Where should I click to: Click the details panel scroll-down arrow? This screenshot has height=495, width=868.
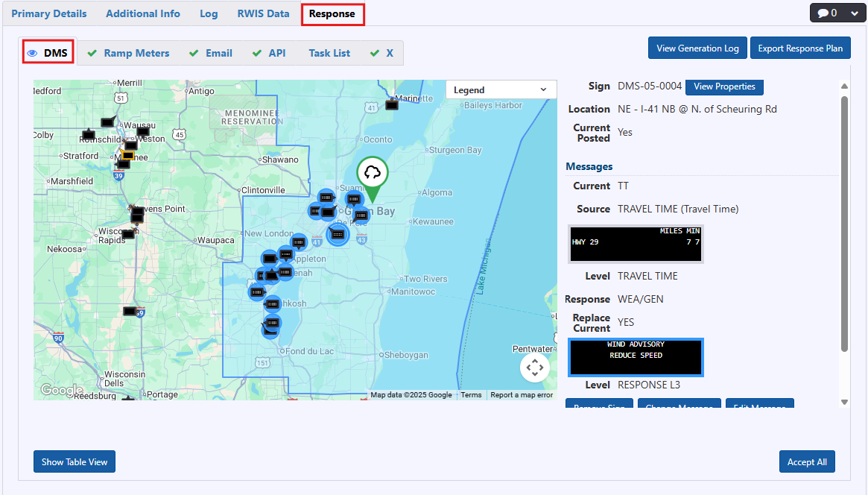(844, 402)
